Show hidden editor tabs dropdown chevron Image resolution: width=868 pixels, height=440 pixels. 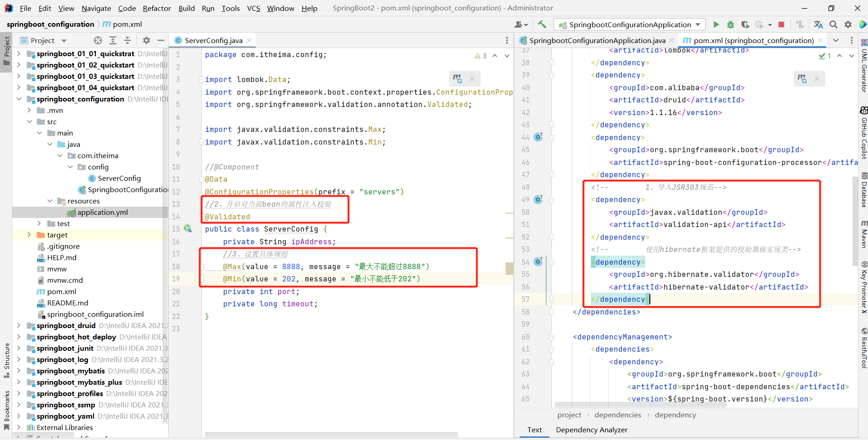[x=836, y=40]
